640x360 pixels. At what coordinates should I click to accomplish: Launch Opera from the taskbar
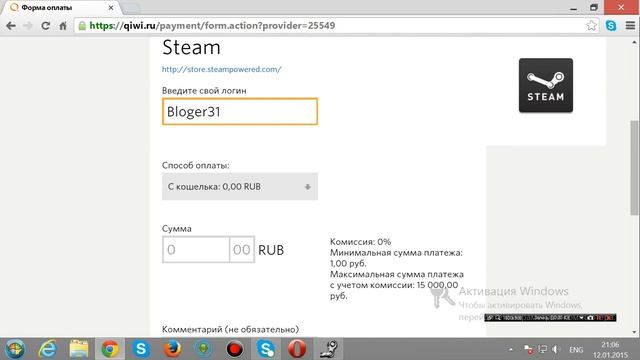297,349
